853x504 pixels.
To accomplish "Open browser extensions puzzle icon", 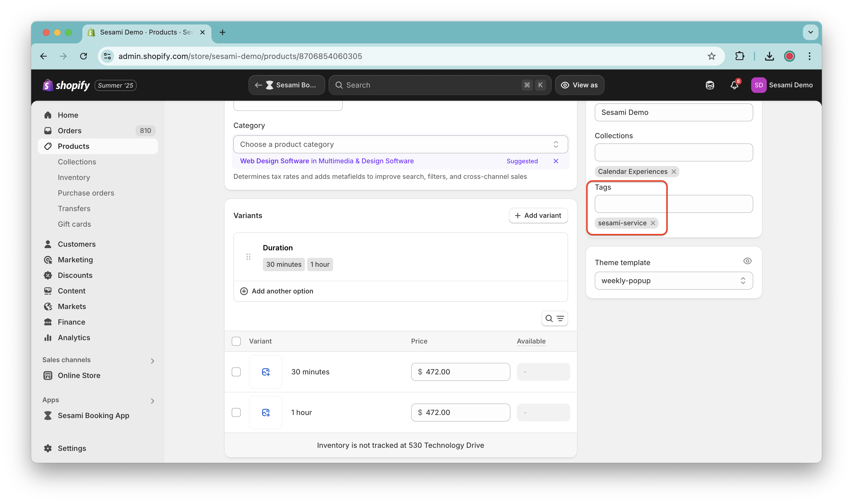I will 739,56.
